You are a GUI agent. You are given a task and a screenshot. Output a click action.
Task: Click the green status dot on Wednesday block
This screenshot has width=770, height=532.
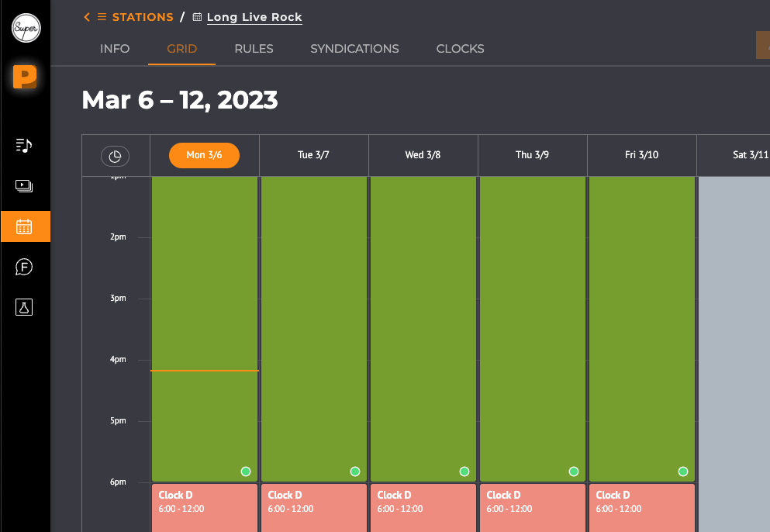pos(464,472)
